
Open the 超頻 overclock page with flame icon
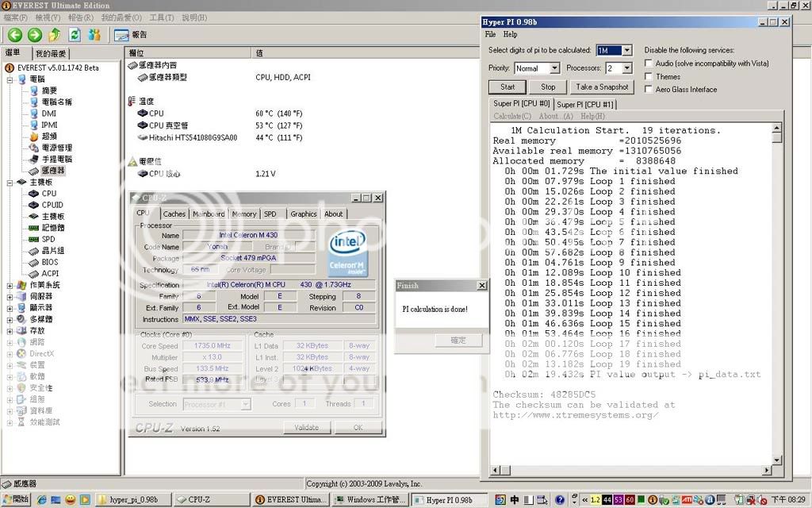[x=49, y=136]
